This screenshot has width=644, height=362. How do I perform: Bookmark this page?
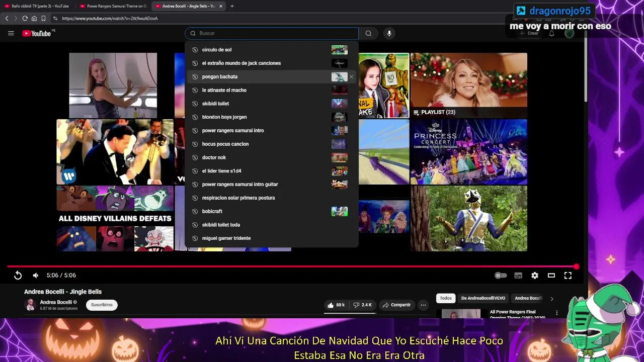point(43,18)
